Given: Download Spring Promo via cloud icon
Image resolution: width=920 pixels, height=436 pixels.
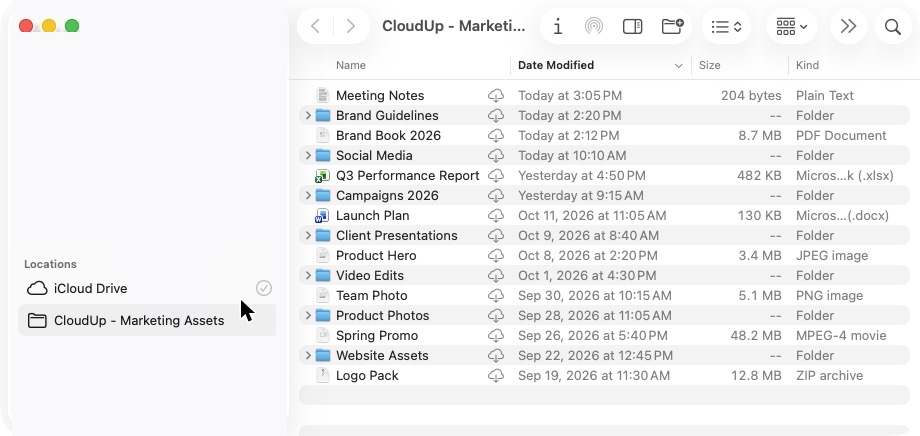Looking at the screenshot, I should coord(496,336).
